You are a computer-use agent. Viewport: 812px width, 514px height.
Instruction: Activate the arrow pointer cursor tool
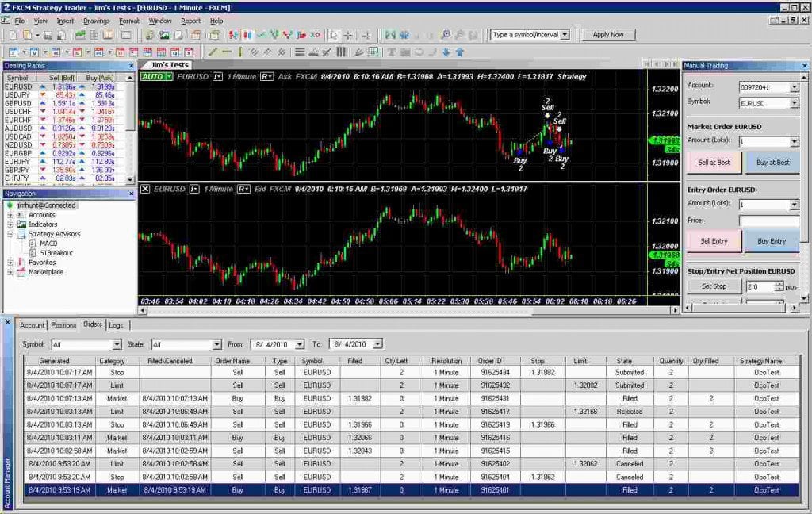click(334, 35)
